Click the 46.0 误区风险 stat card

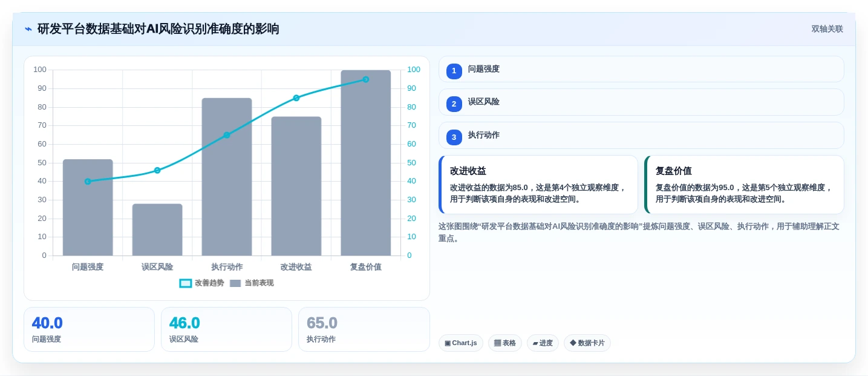coord(226,329)
